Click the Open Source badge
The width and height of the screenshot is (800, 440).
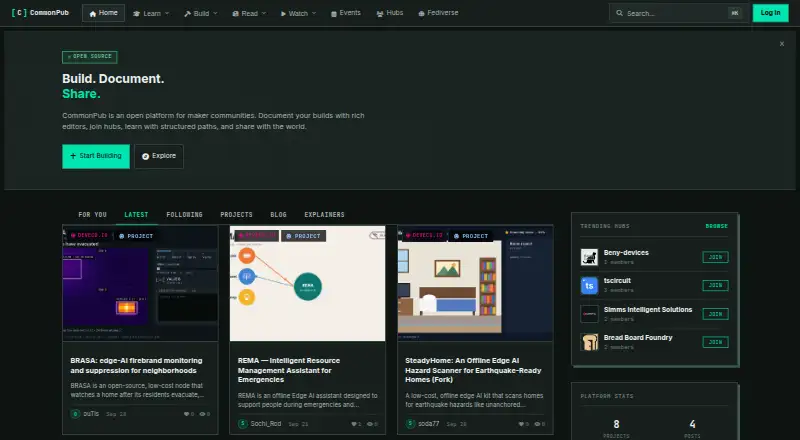90,57
